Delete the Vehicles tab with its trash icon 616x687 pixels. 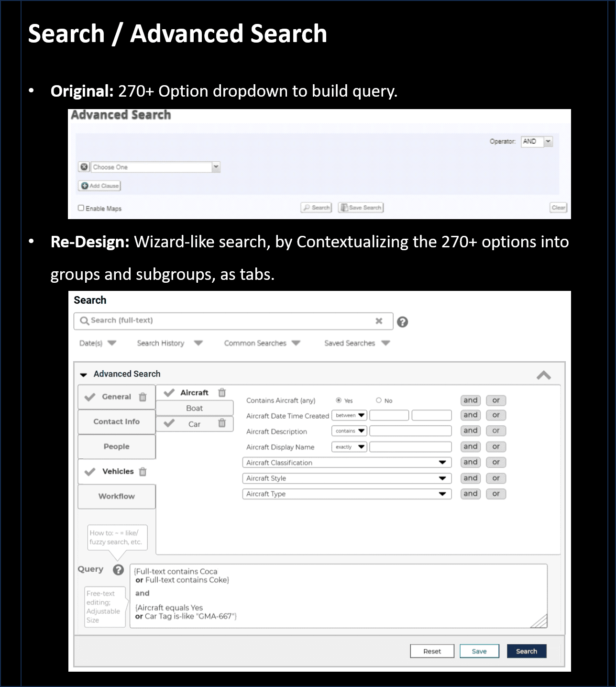143,472
